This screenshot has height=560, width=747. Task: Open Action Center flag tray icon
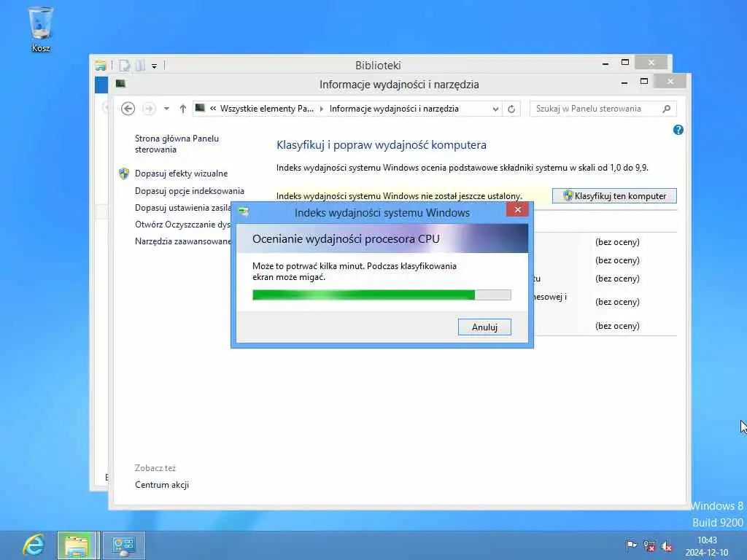(x=631, y=545)
